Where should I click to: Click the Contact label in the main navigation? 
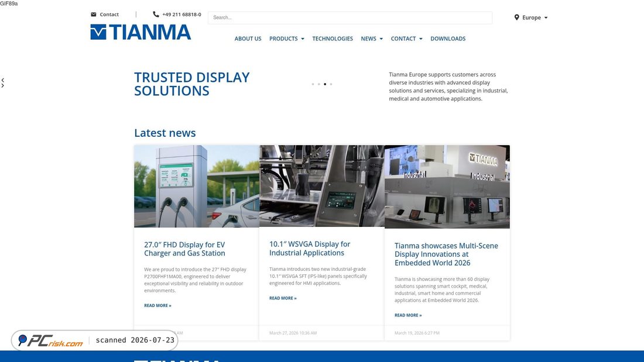(403, 39)
